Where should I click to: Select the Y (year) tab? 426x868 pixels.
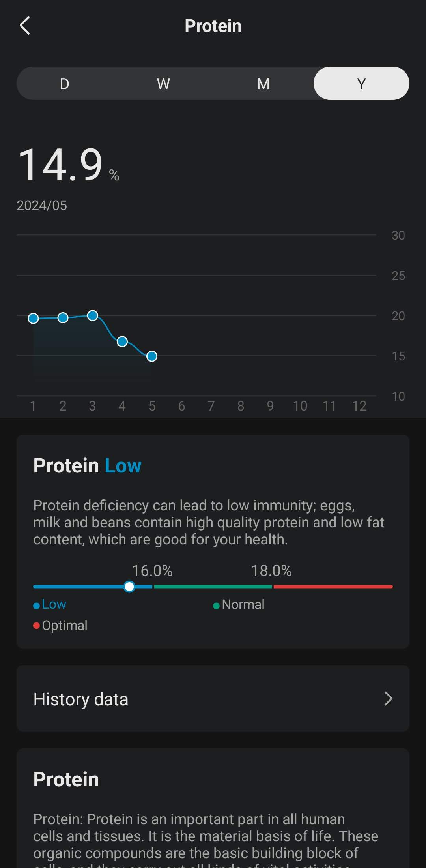[x=361, y=84]
